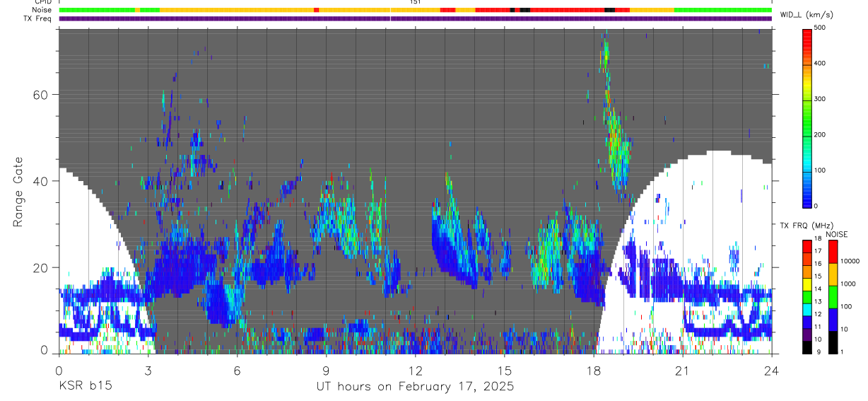Viewport: 868px width, 401px height.
Task: Click the 14 MHz legend tick
Action: pyautogui.click(x=818, y=289)
